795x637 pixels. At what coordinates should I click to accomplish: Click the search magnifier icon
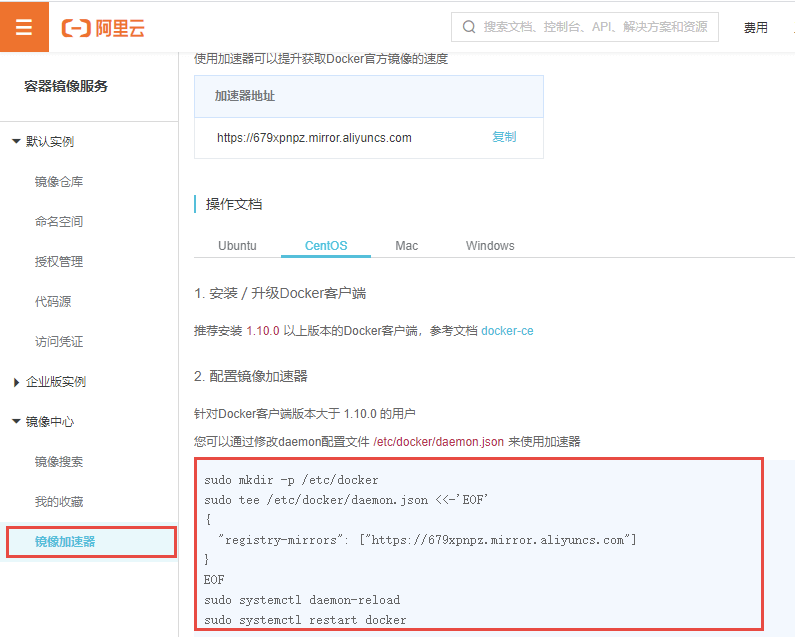469,27
